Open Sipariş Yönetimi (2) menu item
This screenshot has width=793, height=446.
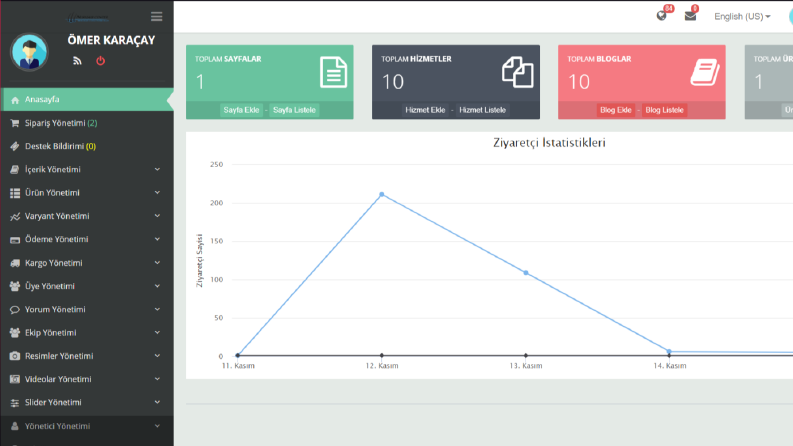point(87,123)
